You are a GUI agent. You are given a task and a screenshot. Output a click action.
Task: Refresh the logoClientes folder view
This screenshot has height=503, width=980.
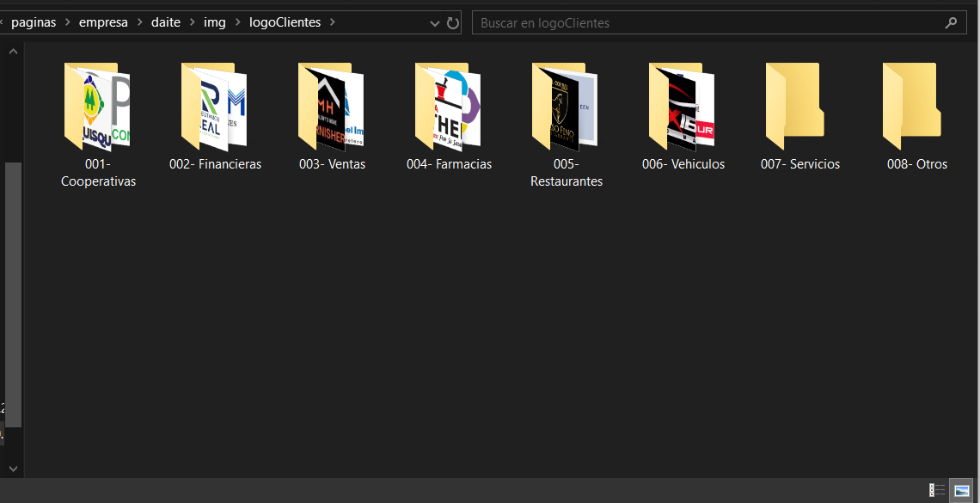click(453, 23)
